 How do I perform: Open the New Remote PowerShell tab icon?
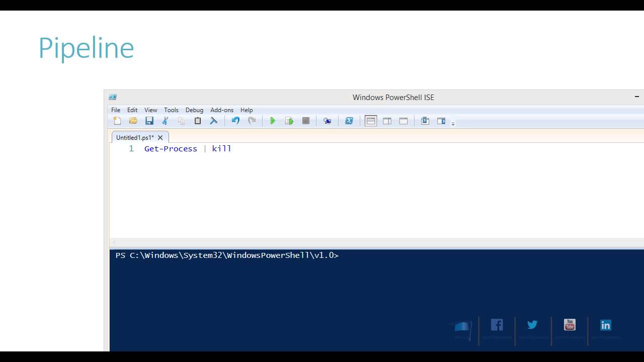click(x=328, y=121)
